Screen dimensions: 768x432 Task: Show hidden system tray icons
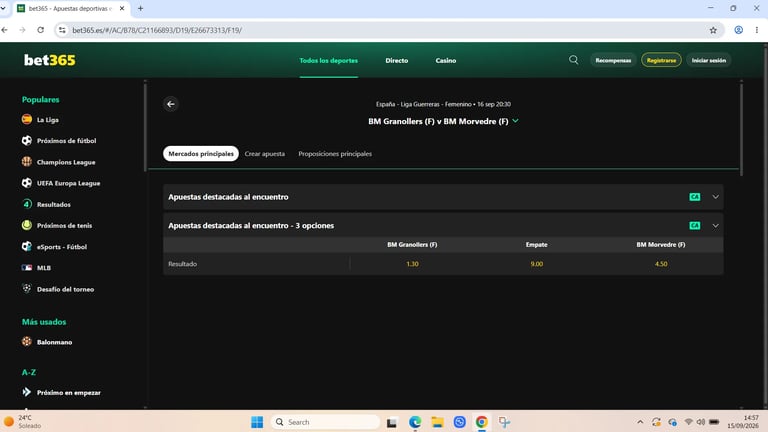[640, 422]
